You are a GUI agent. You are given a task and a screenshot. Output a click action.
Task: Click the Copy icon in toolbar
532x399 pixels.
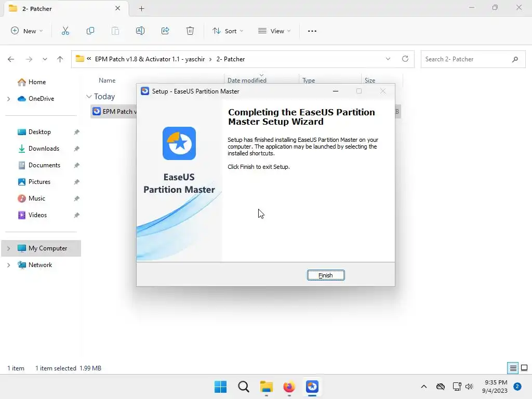(x=90, y=31)
